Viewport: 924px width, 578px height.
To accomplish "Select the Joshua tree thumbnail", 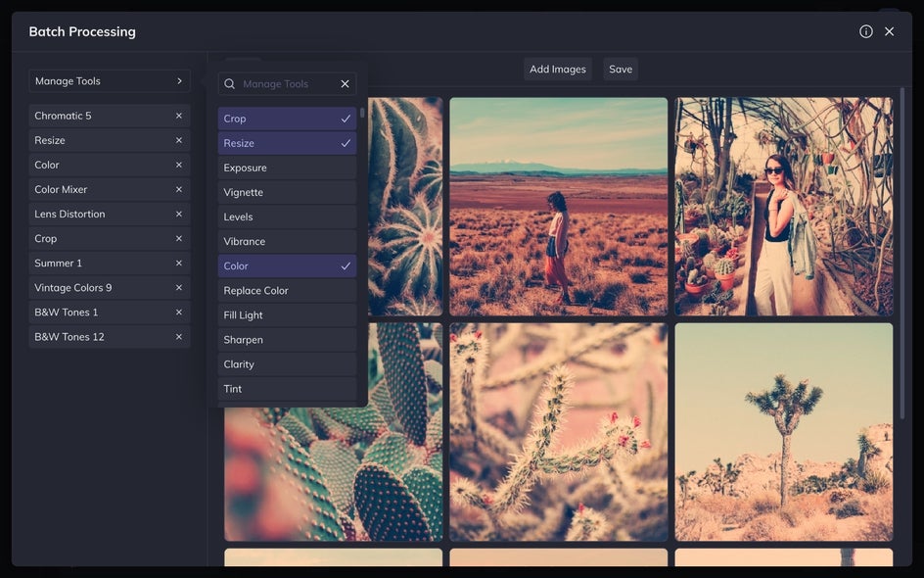I will point(784,432).
